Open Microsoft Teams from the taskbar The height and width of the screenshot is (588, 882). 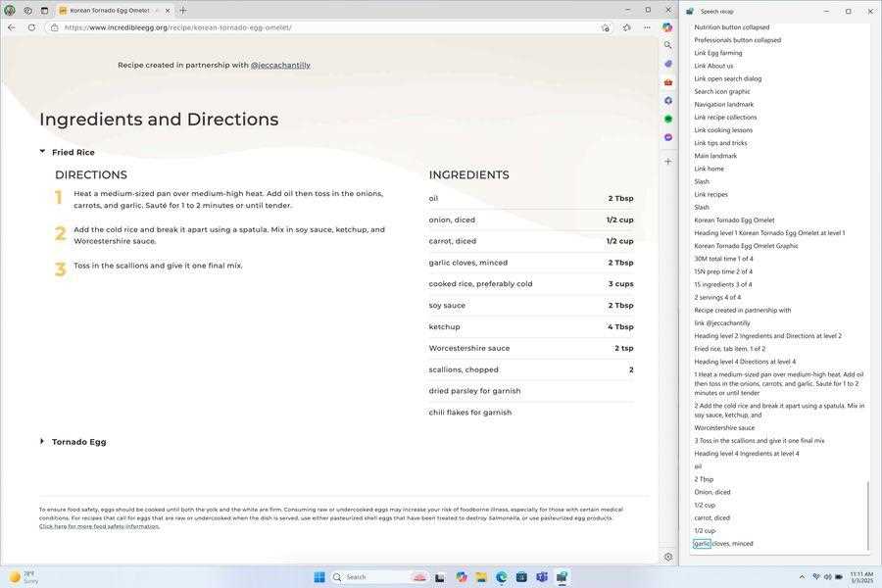pos(541,577)
